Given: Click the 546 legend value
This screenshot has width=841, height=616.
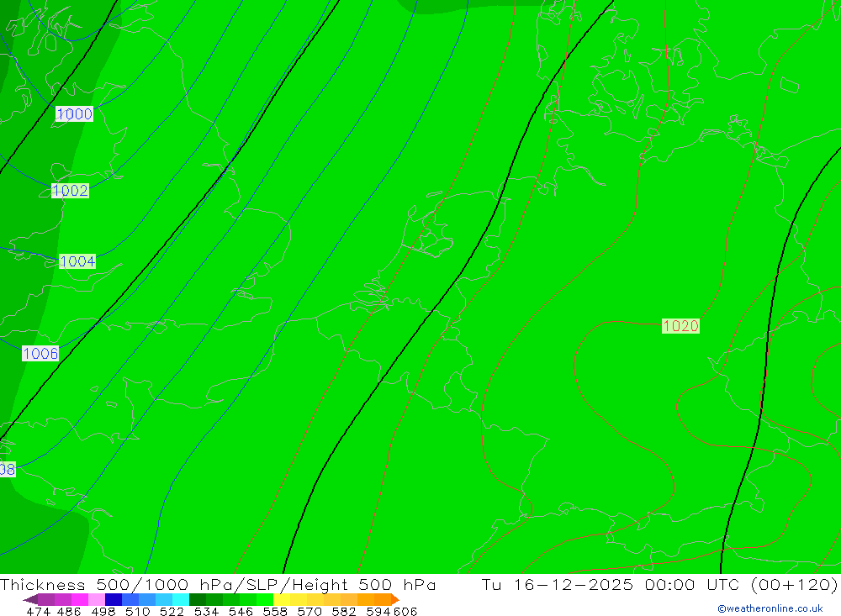Looking at the screenshot, I should click(x=241, y=611).
